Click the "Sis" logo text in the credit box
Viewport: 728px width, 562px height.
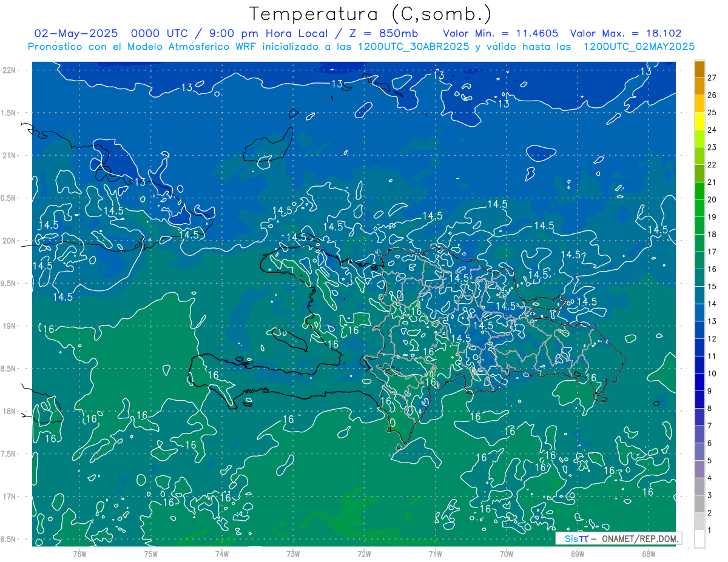click(x=571, y=538)
